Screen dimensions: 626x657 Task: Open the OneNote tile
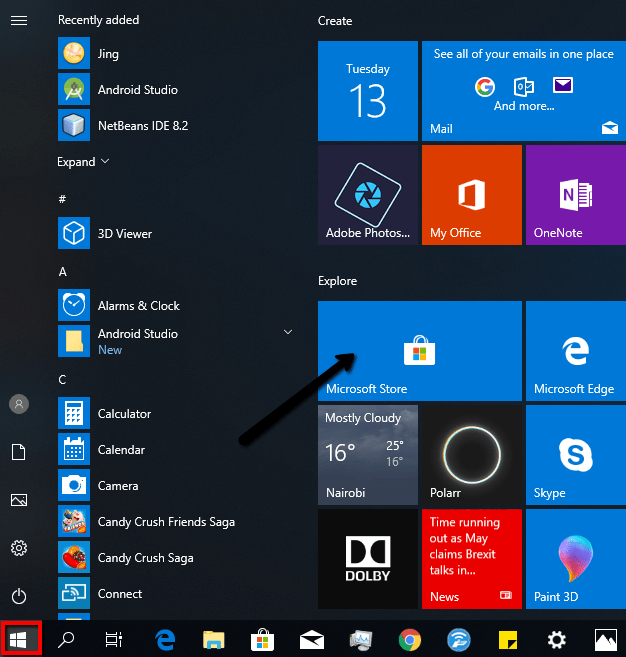click(576, 195)
